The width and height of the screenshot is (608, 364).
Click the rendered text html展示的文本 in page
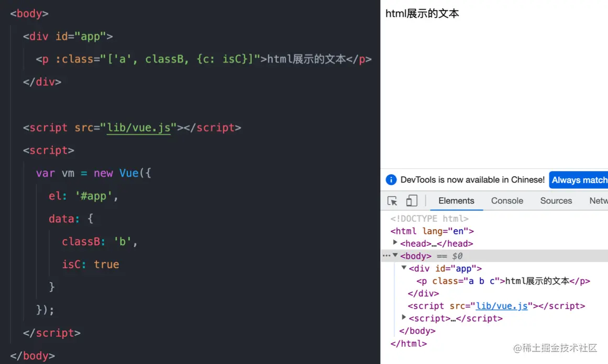point(422,14)
